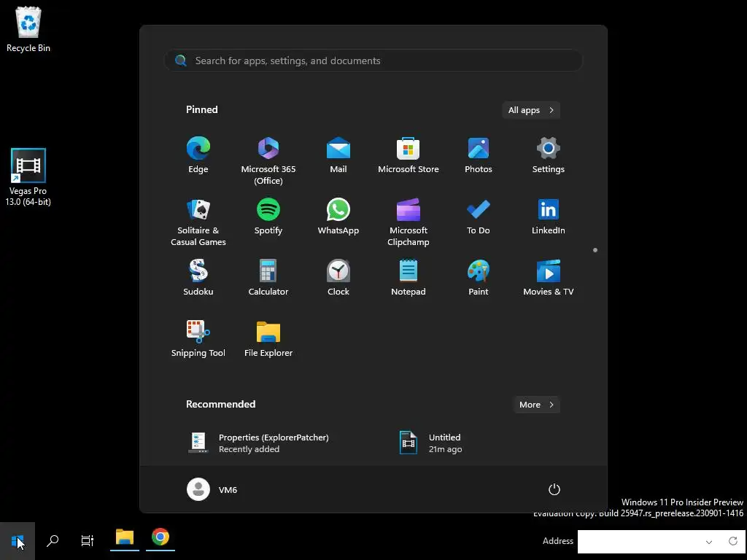Image resolution: width=747 pixels, height=560 pixels.
Task: Select the Vegas Pro 13.0 desktop shortcut
Action: (28, 177)
